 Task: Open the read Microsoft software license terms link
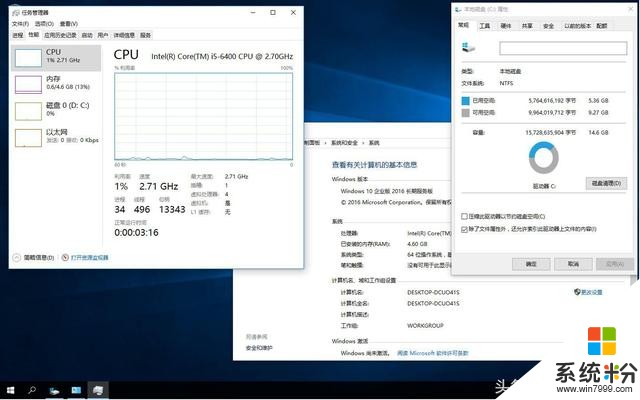tap(433, 353)
